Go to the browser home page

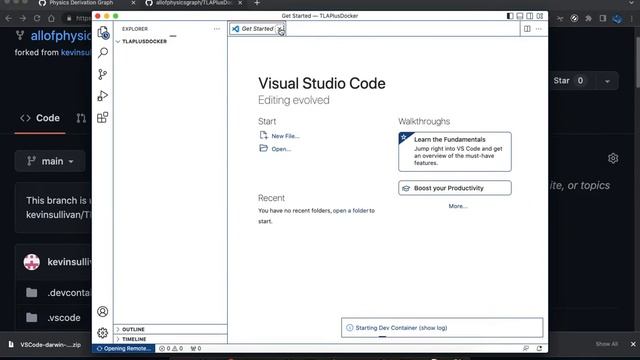tap(51, 18)
